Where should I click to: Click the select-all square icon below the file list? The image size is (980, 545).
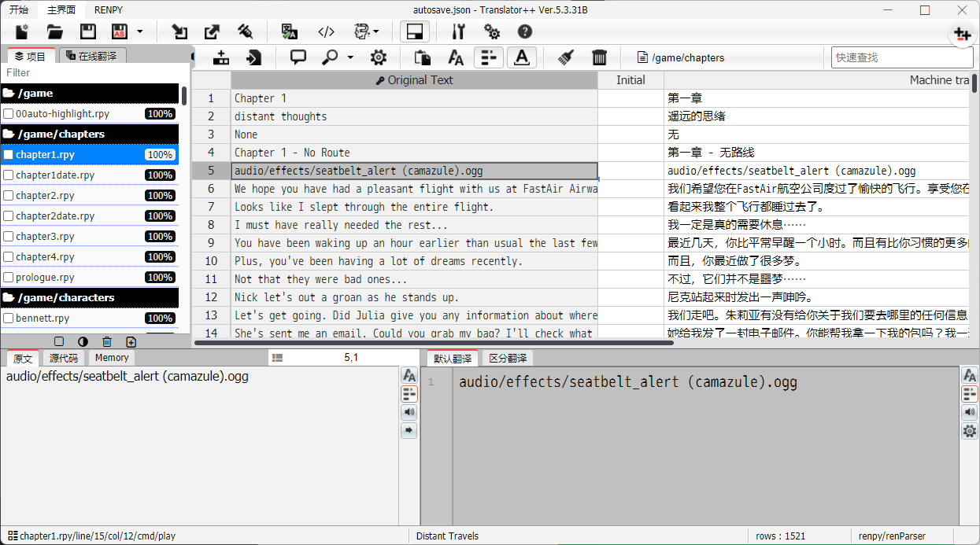point(59,341)
